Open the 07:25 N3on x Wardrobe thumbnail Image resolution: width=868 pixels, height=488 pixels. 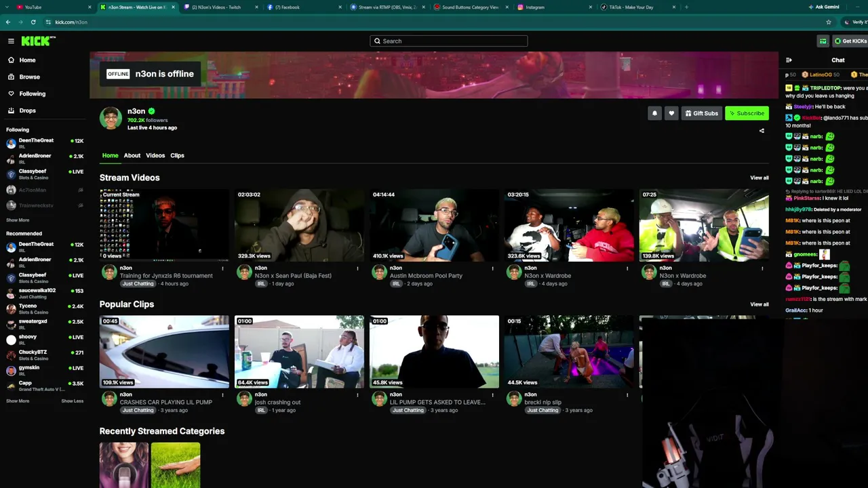pos(704,225)
